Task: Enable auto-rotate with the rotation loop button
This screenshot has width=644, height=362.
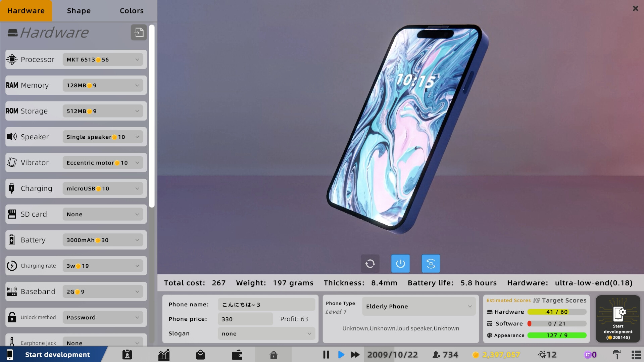Action: point(370,264)
